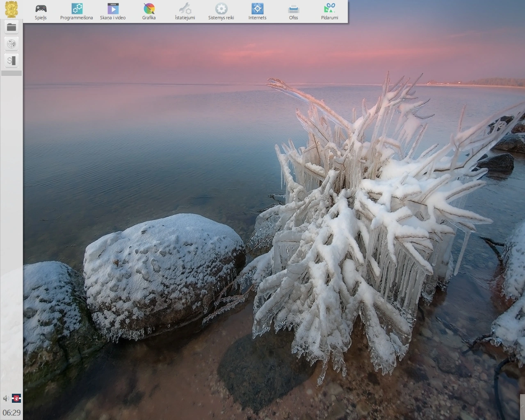
Task: Switch keyboard layout via flag icon
Action: pos(16,398)
